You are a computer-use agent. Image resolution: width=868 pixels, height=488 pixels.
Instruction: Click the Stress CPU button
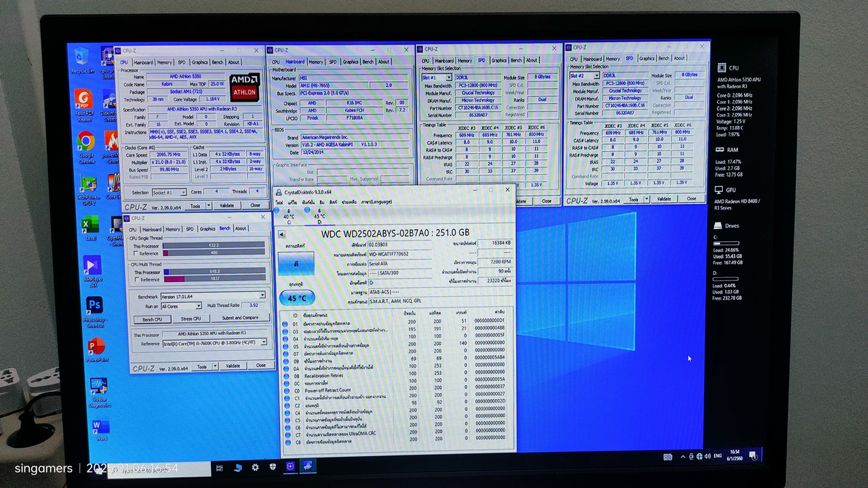click(x=191, y=318)
